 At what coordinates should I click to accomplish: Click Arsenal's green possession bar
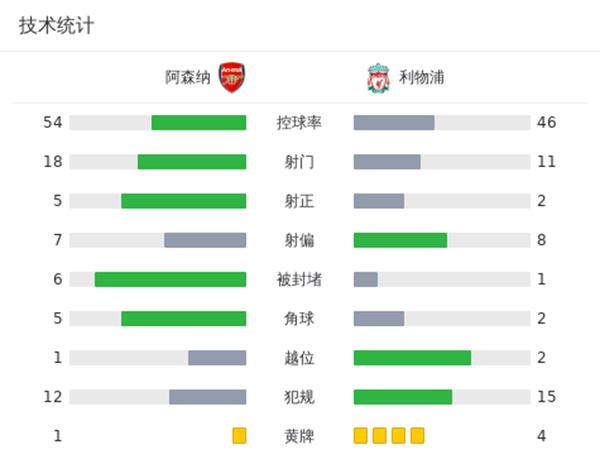[198, 122]
